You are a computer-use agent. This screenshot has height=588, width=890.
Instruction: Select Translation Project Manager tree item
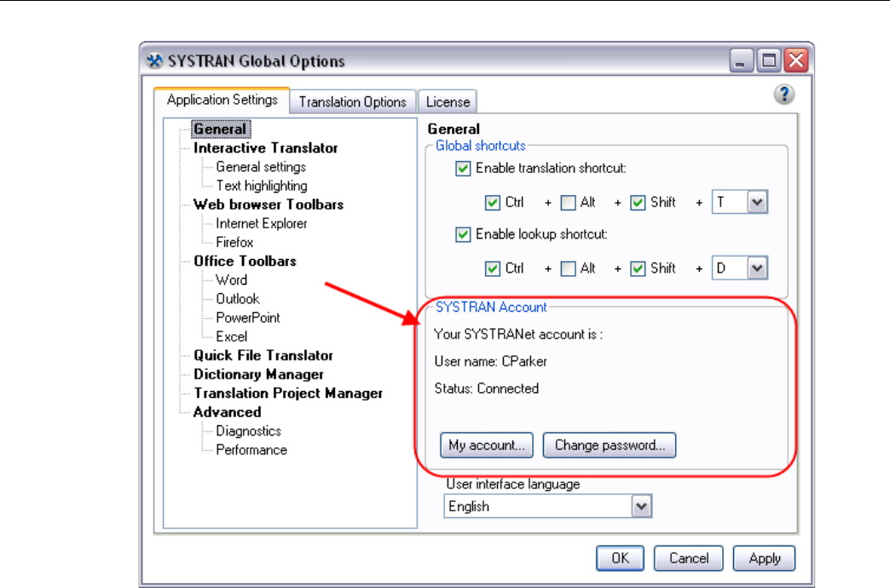(288, 394)
